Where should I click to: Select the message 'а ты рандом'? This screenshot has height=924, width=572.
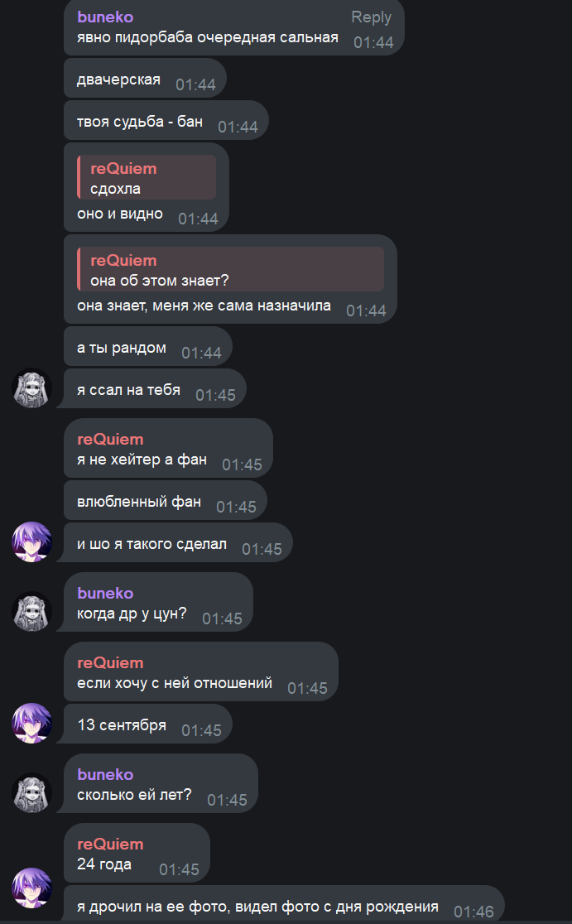click(148, 346)
